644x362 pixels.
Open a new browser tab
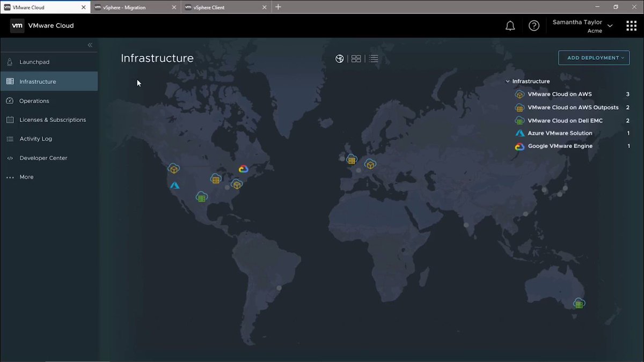pyautogui.click(x=278, y=7)
